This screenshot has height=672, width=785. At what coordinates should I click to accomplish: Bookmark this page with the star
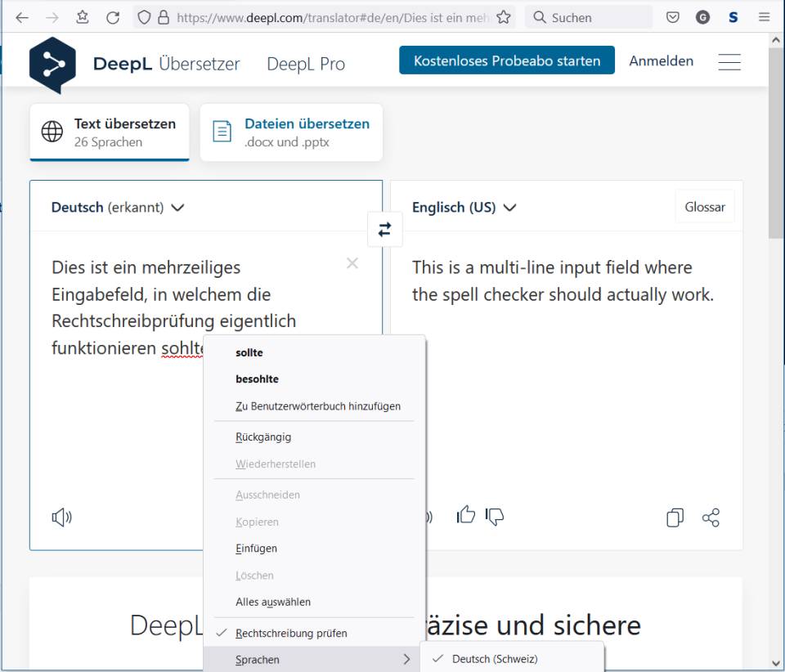[x=504, y=17]
